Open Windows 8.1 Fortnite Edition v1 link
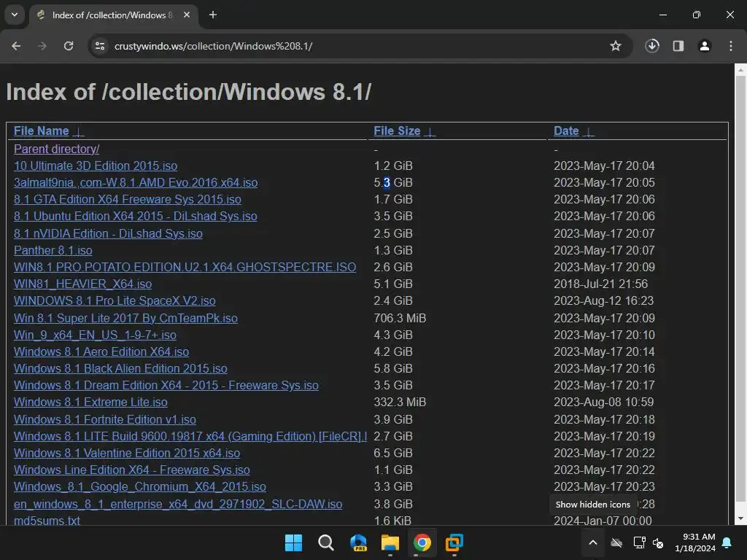This screenshot has width=747, height=560. pyautogui.click(x=105, y=419)
